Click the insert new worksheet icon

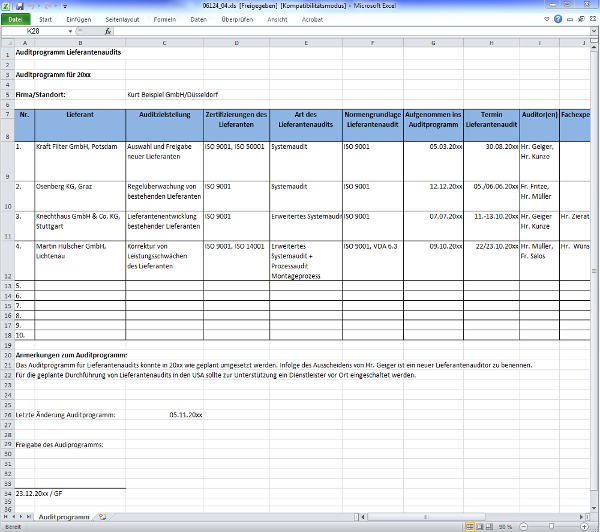101,517
